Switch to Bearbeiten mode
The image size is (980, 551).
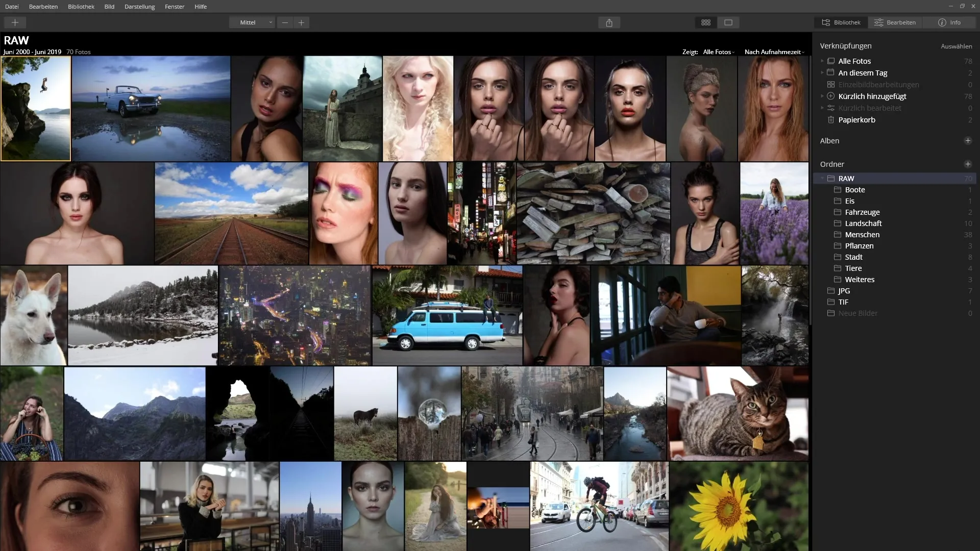click(x=895, y=22)
